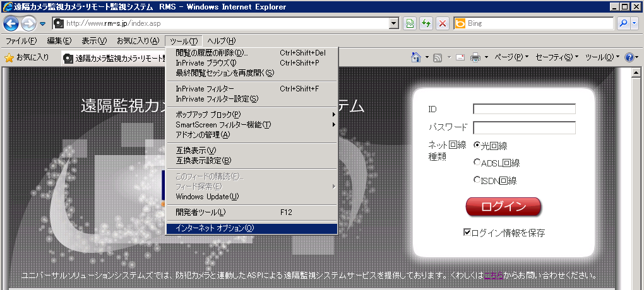644x290 pixels.
Task: Select the 光回線 radio button
Action: pos(477,145)
